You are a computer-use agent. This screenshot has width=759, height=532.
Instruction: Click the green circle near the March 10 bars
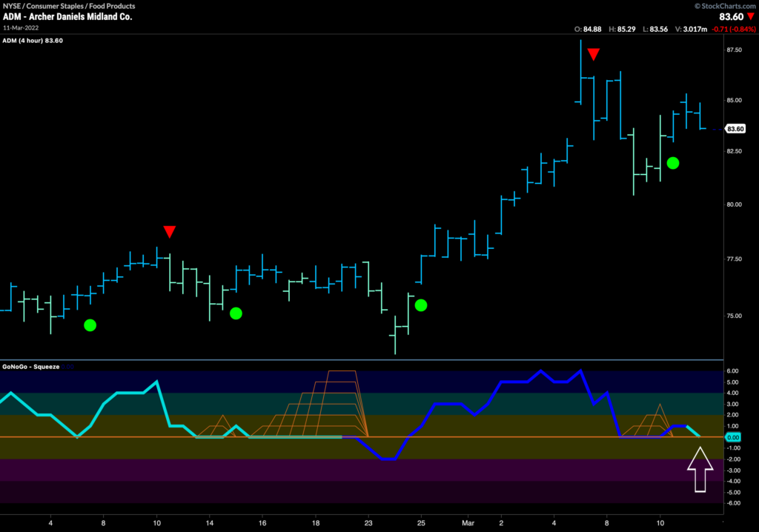[x=673, y=163]
